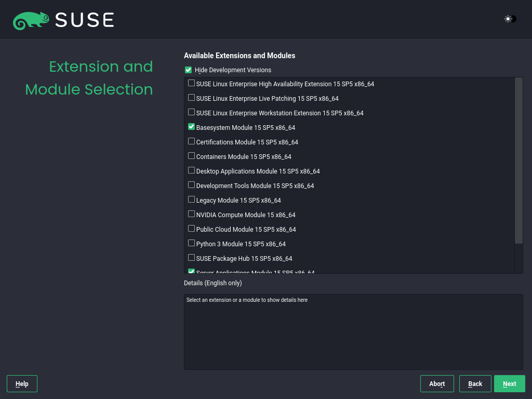Open the Help dialog
Screen dimensions: 532x399
tap(21, 383)
